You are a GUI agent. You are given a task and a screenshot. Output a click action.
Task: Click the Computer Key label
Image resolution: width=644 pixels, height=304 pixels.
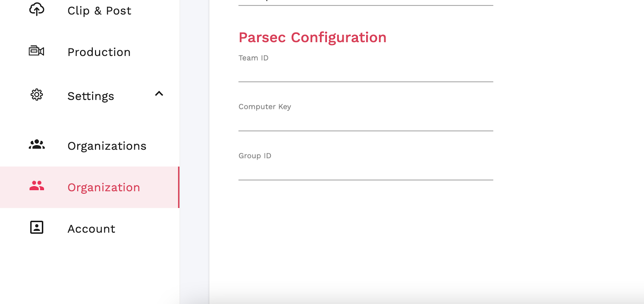click(x=264, y=107)
